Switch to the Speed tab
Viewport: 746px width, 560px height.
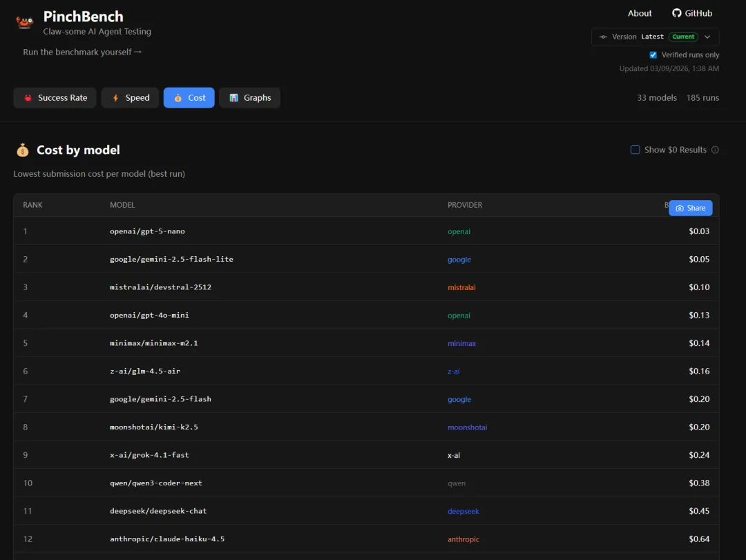[130, 97]
